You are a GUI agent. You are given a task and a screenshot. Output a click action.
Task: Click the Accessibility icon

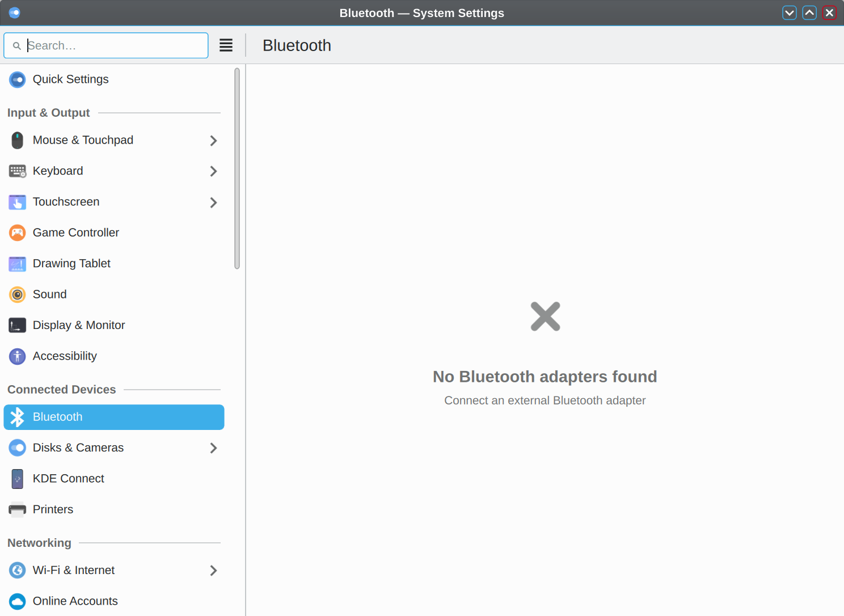[x=17, y=356]
